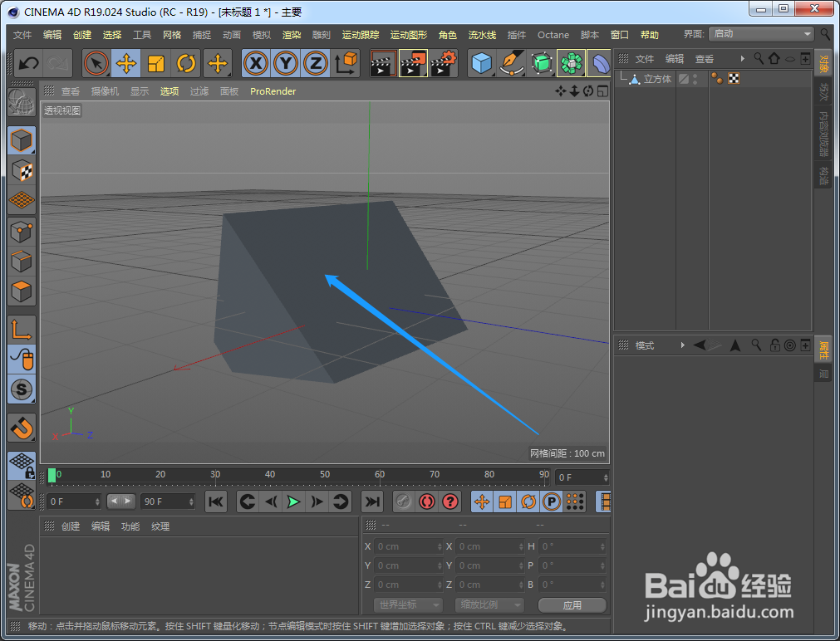The height and width of the screenshot is (641, 840).
Task: Toggle Enable Axis mode
Action: [22, 330]
